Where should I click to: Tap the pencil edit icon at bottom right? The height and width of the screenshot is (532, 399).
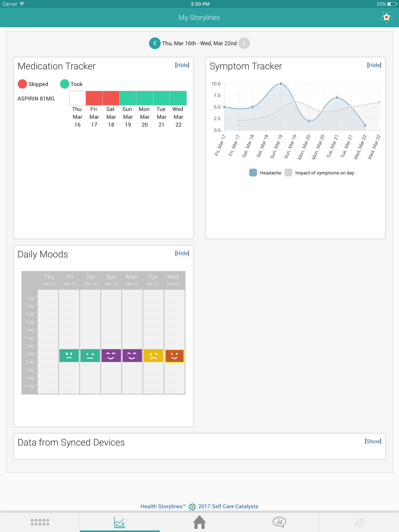pyautogui.click(x=359, y=522)
